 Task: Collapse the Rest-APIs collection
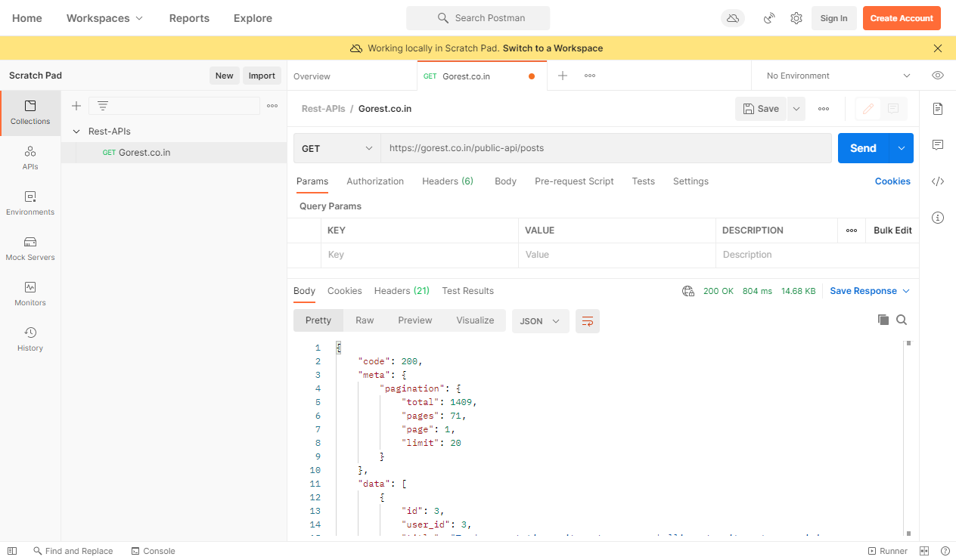[76, 131]
